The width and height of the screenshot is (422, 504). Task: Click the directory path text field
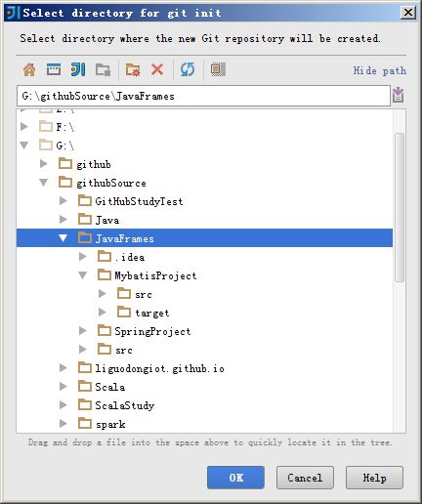tap(203, 96)
